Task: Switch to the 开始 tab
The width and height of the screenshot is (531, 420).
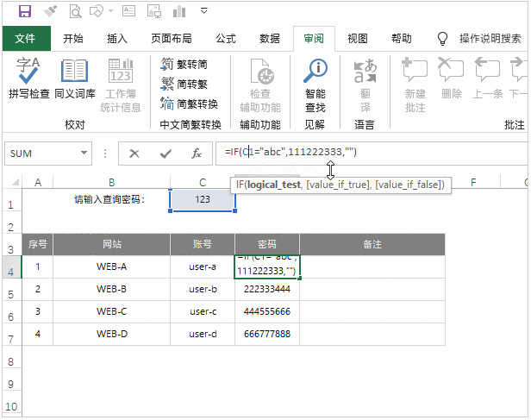Action: click(x=73, y=39)
